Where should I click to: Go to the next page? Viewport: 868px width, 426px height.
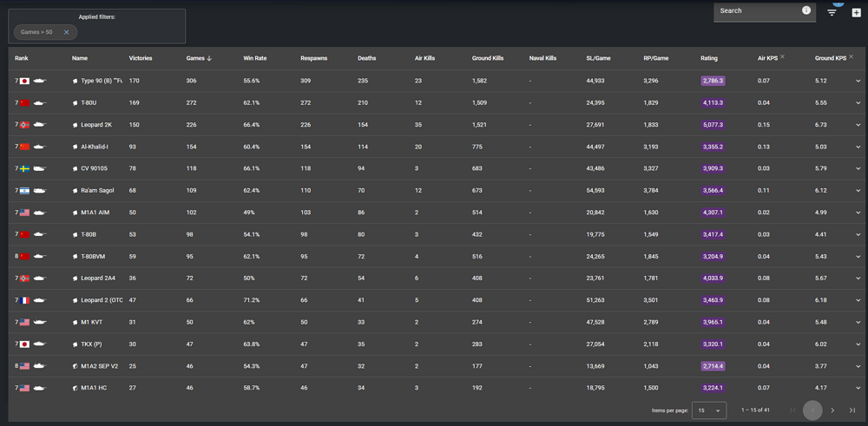832,410
